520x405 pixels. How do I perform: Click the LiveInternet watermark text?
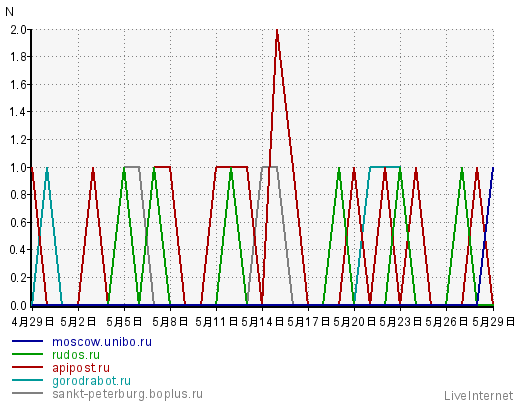[x=479, y=396]
